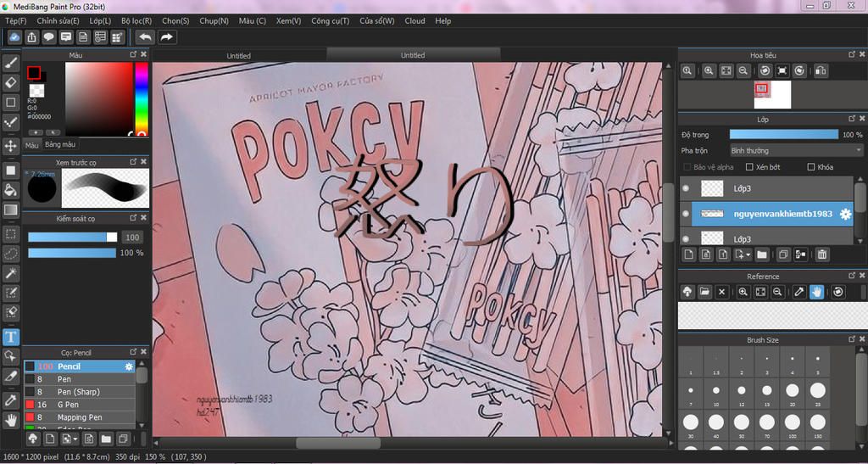Undock the Màu panel with its pop-out icon
868x464 pixels.
click(x=133, y=54)
